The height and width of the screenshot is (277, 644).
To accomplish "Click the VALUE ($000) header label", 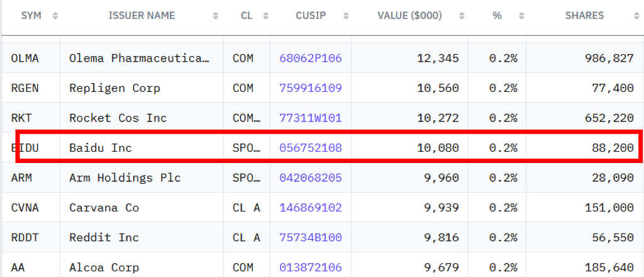I will (x=410, y=16).
